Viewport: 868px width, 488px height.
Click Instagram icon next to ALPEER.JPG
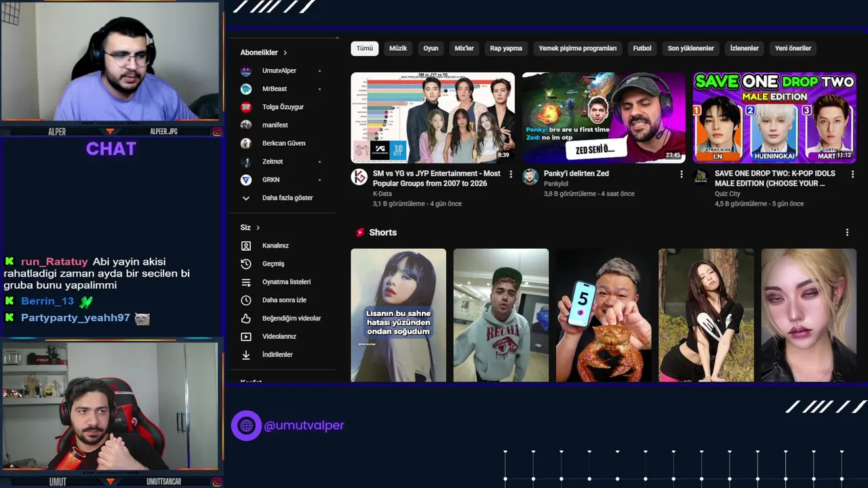(x=217, y=131)
